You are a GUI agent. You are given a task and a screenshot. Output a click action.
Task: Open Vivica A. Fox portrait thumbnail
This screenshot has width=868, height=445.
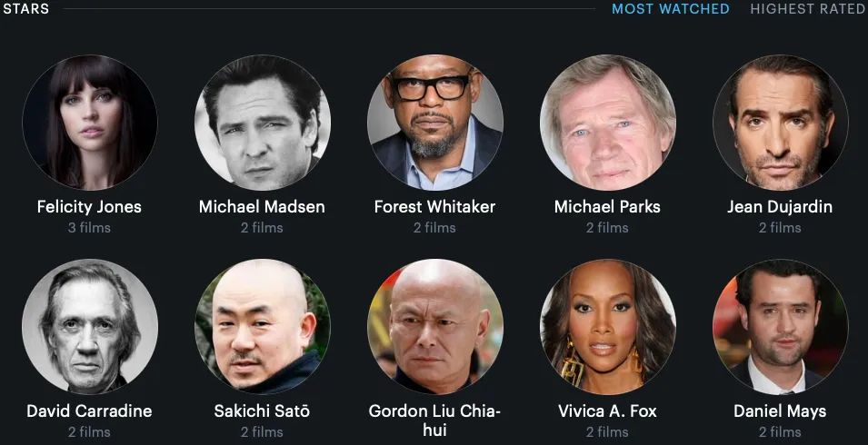[608, 327]
